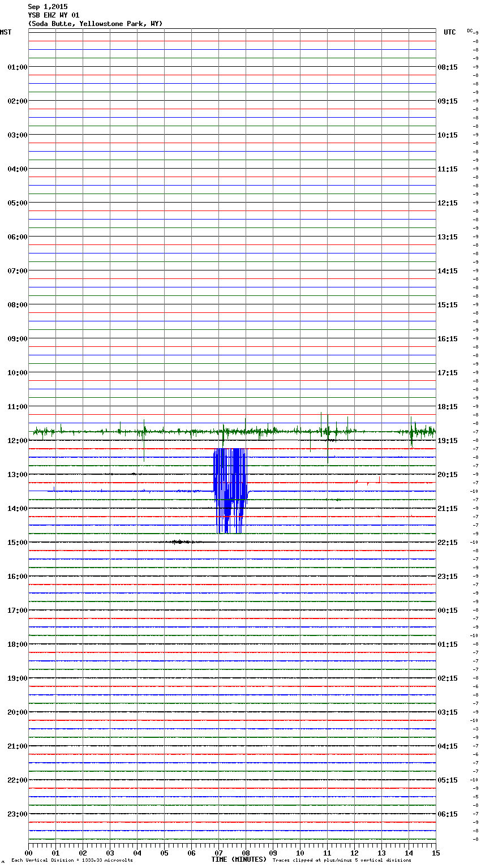The image size is (481, 868).
Task: Click the 17:15 UTC time label
Action: click(448, 373)
